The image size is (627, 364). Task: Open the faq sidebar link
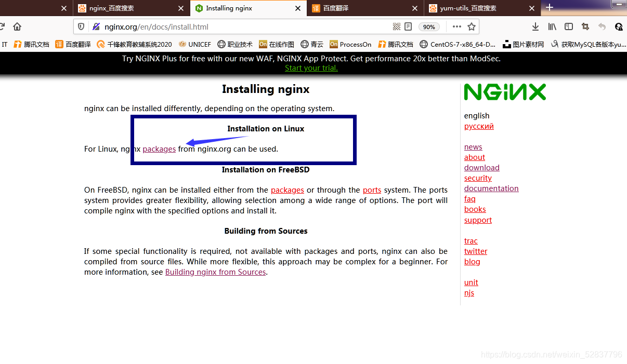pyautogui.click(x=470, y=199)
